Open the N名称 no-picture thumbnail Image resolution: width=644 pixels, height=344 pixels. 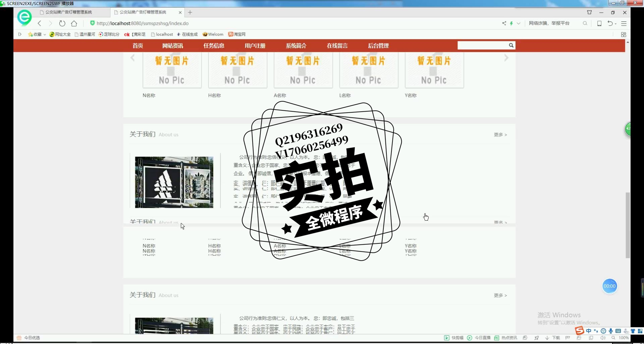tap(172, 70)
